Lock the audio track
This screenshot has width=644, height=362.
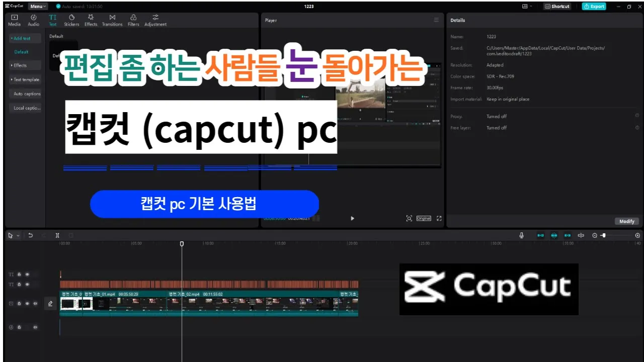19,327
